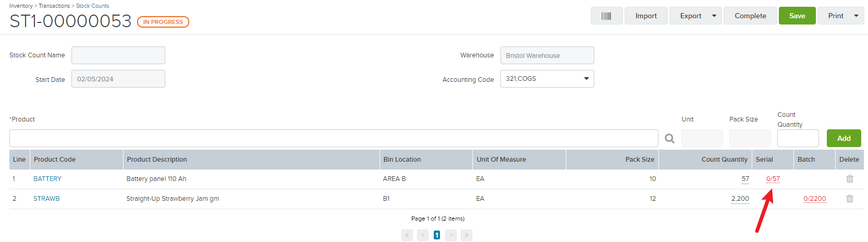Viewport: 868px width, 242px height.
Task: Go to previous page arrow
Action: 423,235
